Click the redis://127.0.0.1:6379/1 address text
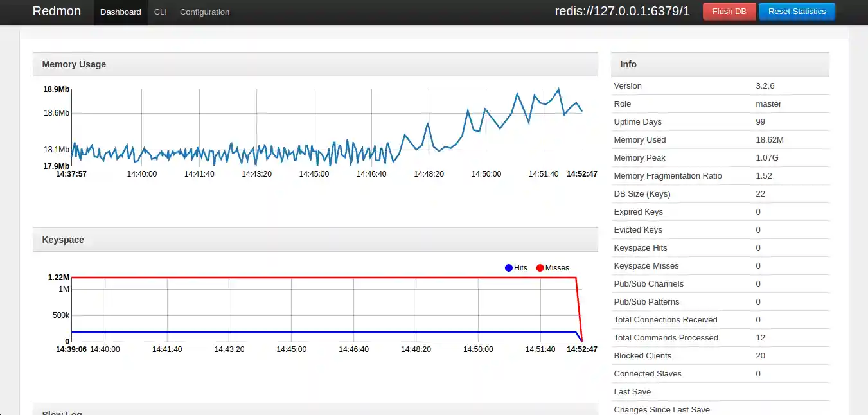This screenshot has height=415, width=868. (621, 11)
